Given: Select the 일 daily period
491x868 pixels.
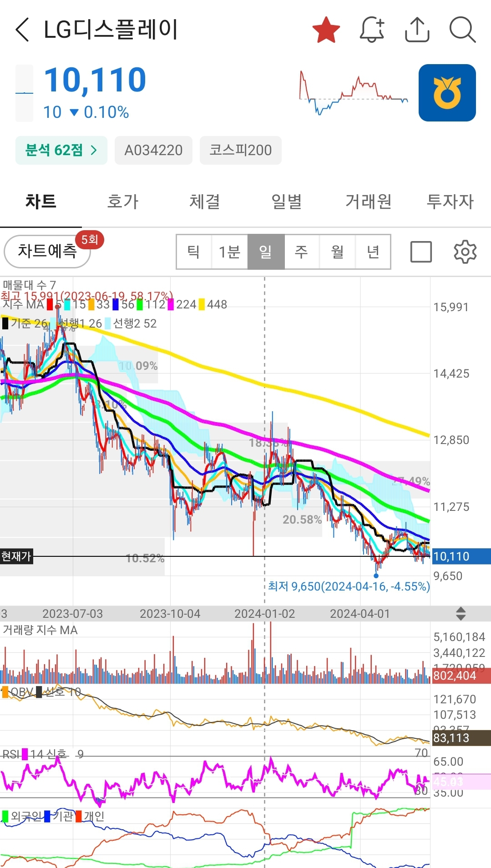Looking at the screenshot, I should pos(266,252).
